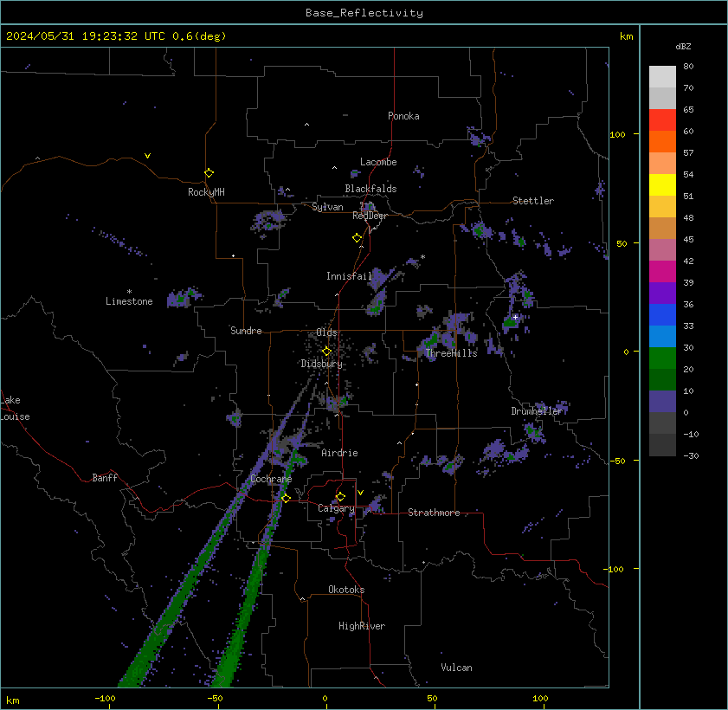Select the yellow diamond marker at Olds
The image size is (728, 710).
coord(326,351)
